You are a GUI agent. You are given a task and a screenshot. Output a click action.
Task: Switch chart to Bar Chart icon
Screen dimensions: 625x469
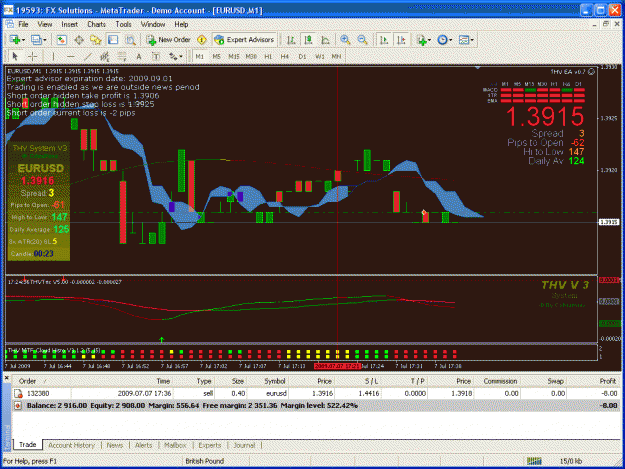click(291, 40)
